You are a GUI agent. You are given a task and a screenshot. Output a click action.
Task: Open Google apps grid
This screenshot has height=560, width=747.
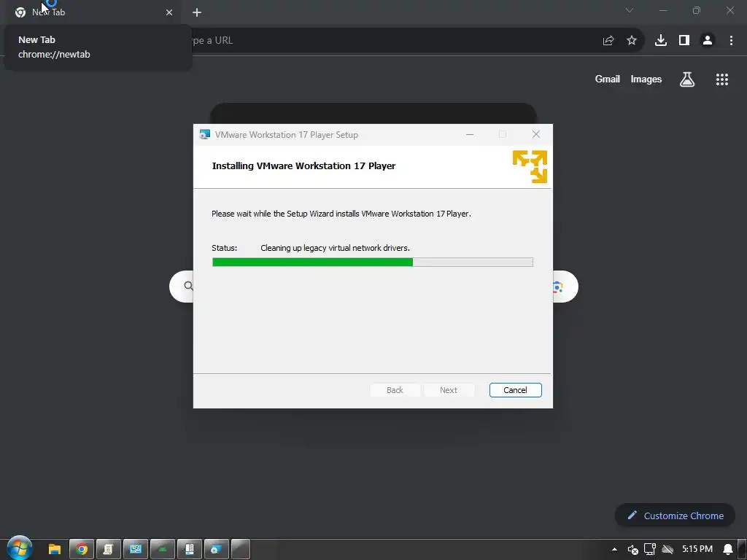722,79
